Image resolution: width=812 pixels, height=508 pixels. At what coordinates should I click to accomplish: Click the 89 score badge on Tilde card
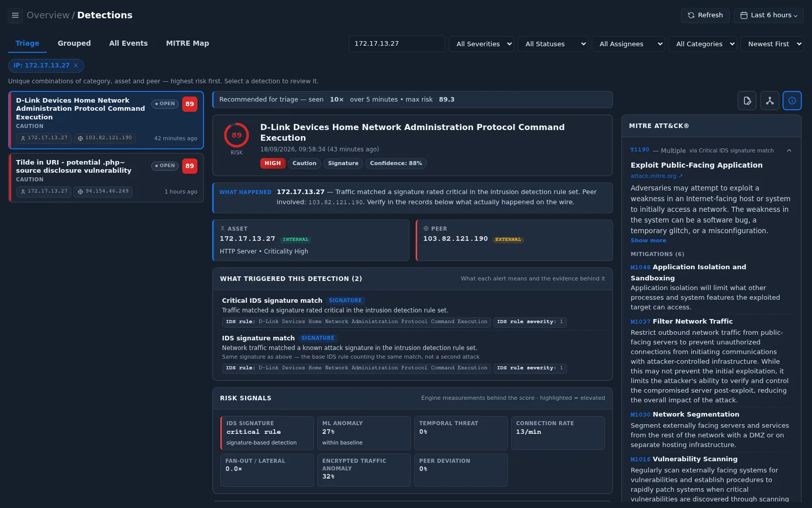click(190, 166)
